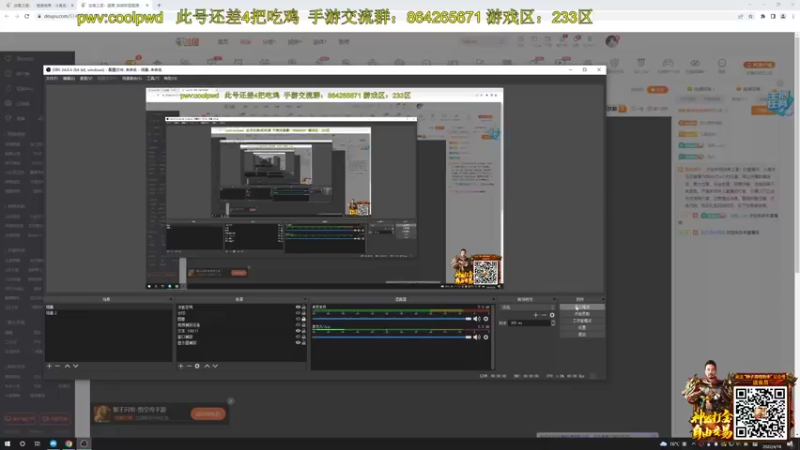This screenshot has height=450, width=800.
Task: Open Chrome from the Windows taskbar
Action: pyautogui.click(x=68, y=443)
